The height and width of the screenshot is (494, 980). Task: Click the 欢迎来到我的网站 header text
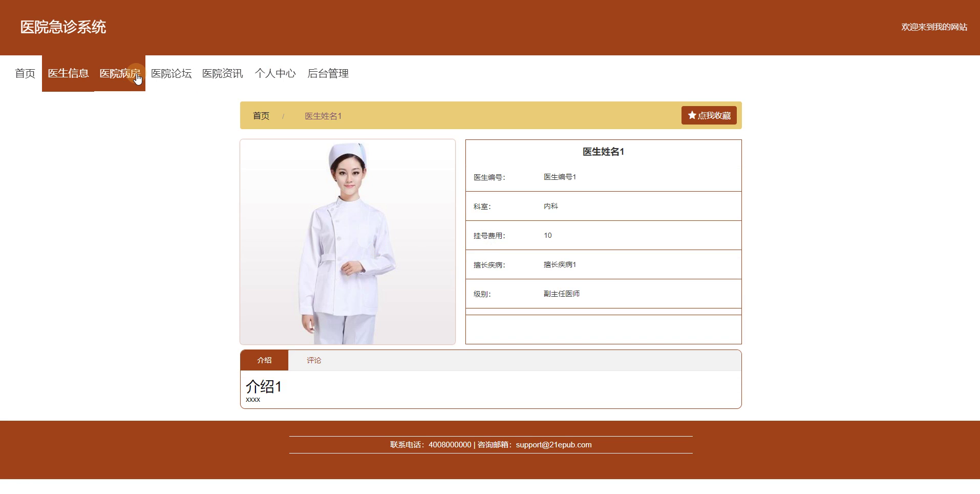[934, 27]
